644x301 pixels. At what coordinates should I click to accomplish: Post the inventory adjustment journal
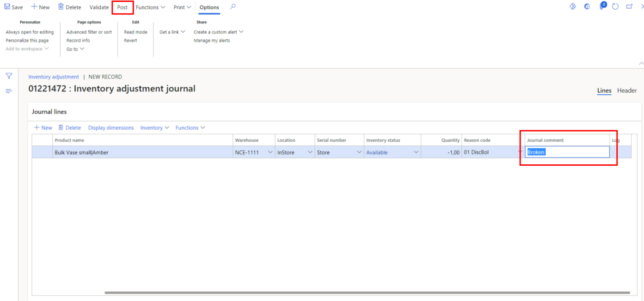coord(123,7)
